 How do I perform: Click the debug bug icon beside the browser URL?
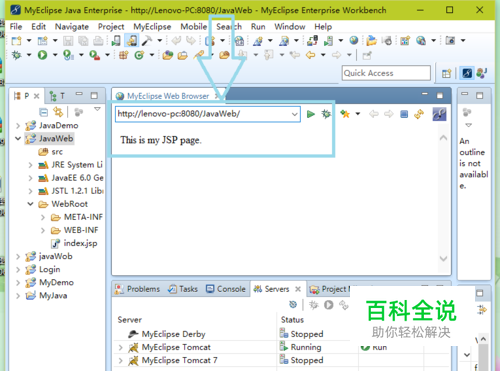pos(326,114)
